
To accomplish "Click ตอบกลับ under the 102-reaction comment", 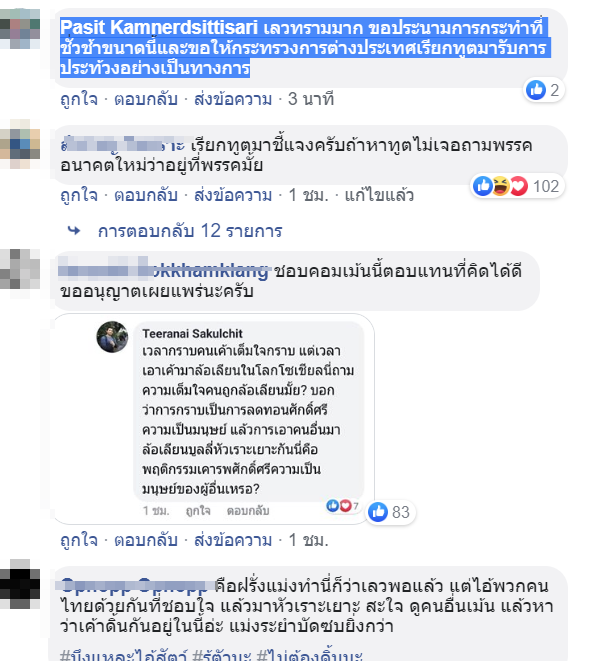I will (x=145, y=195).
